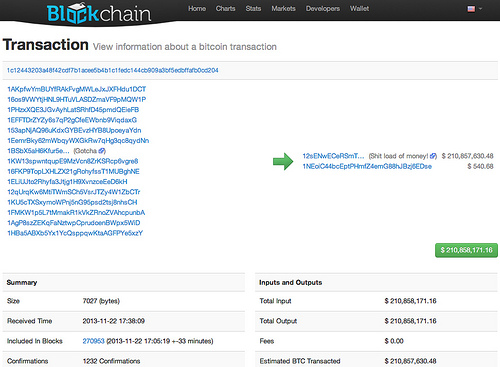The height and width of the screenshot is (367, 500).
Task: Click the tag icon next to Gotcha
Action: coord(102,151)
